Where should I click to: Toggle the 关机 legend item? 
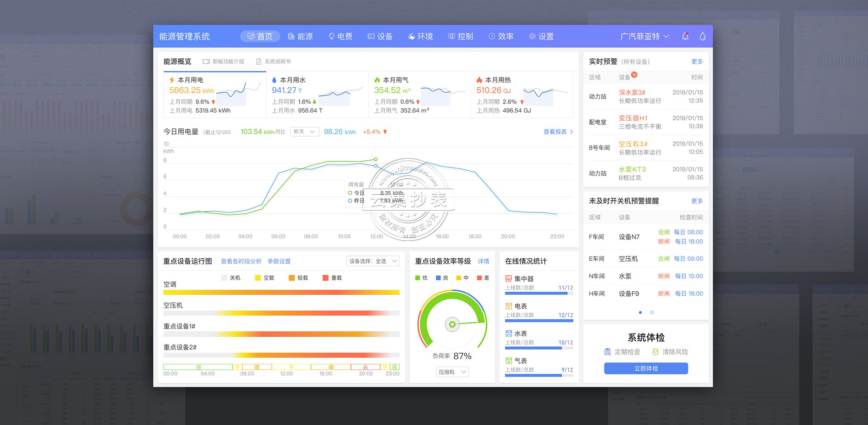(231, 278)
